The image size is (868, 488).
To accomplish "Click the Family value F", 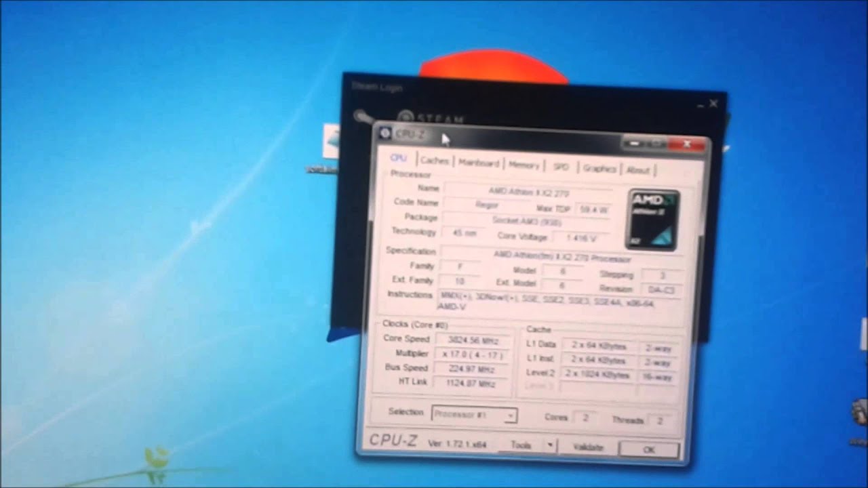I will click(x=460, y=266).
